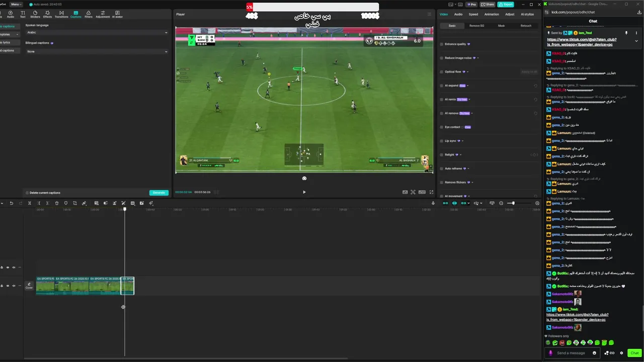This screenshot has height=362, width=644.
Task: Switch to the Speed properties tab
Action: (473, 14)
